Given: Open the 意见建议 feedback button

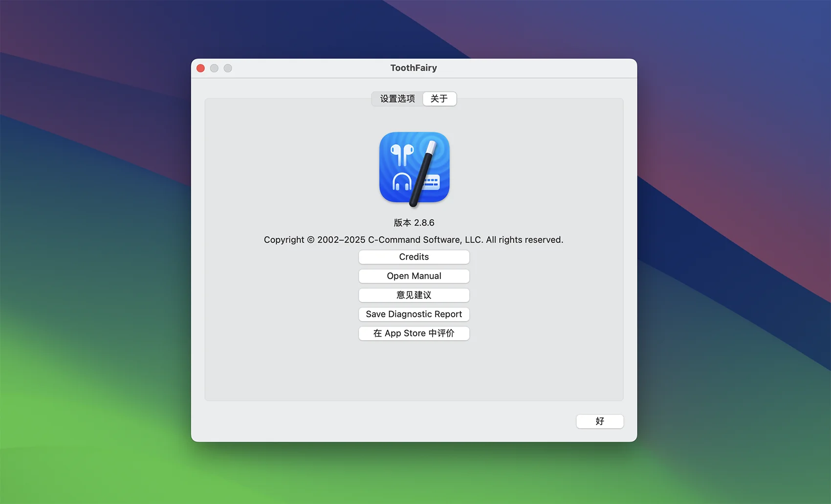Looking at the screenshot, I should click(x=414, y=295).
